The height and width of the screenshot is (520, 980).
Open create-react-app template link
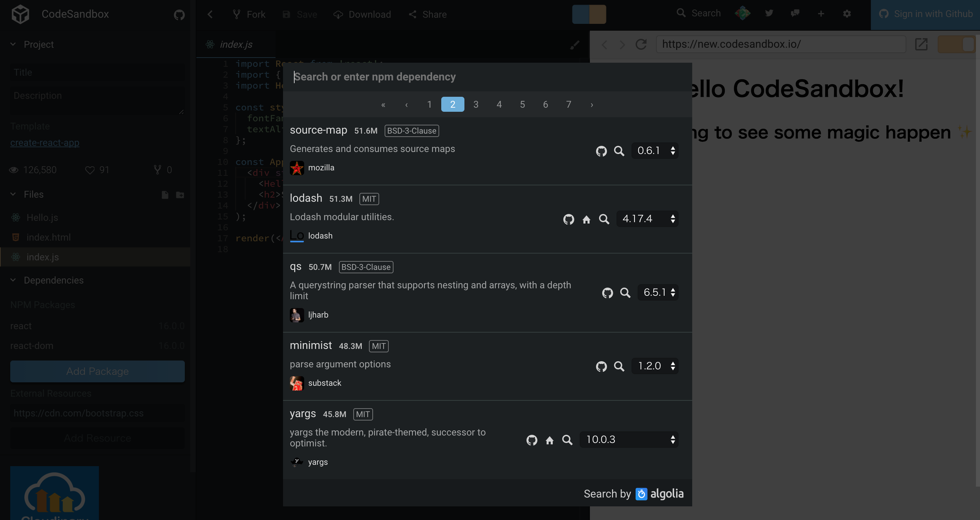coord(45,142)
